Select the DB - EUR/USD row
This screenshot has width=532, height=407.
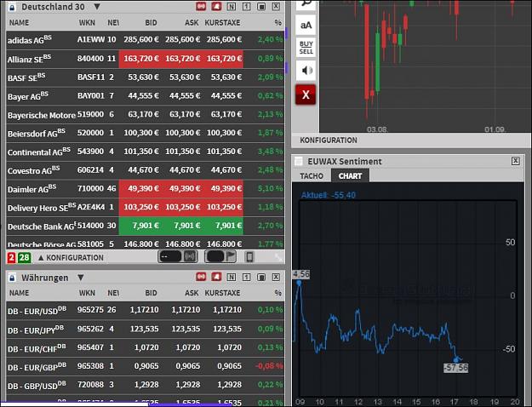[x=146, y=310]
